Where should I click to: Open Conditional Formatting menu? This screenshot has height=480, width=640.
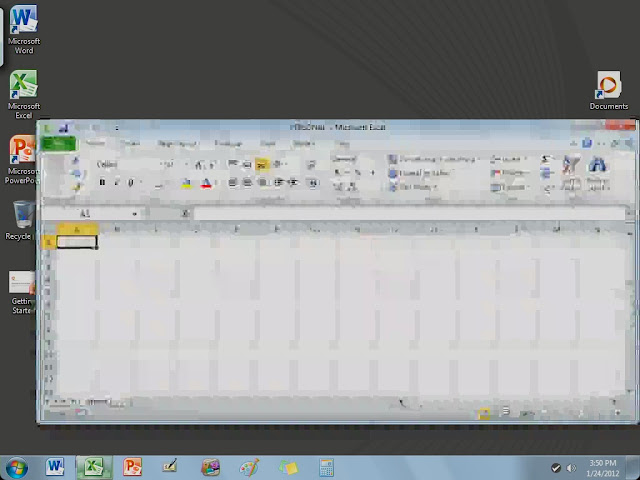(432, 159)
